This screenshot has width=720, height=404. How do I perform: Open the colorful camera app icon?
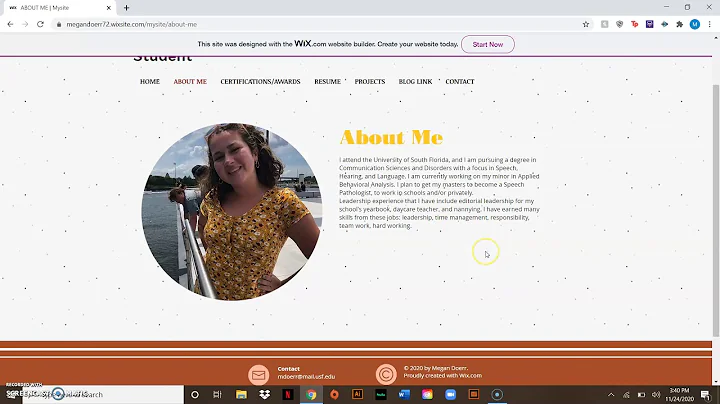pyautogui.click(x=427, y=394)
